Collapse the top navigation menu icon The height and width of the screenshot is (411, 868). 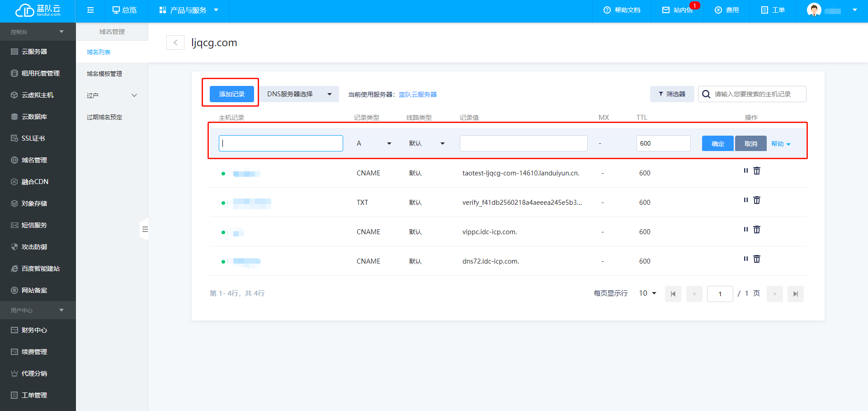[90, 10]
